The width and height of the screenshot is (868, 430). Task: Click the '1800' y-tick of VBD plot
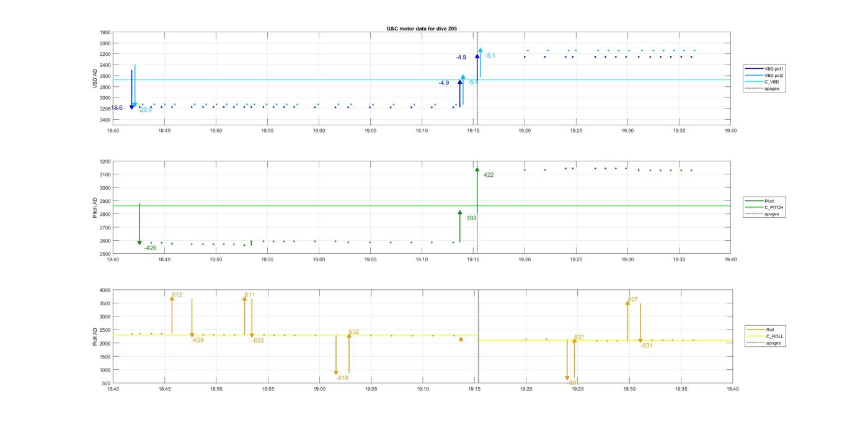105,32
